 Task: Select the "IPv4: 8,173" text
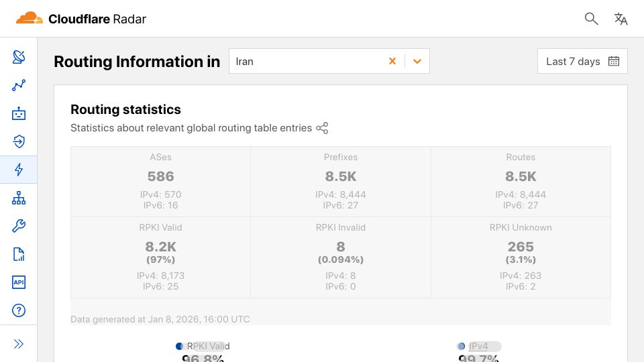(160, 276)
